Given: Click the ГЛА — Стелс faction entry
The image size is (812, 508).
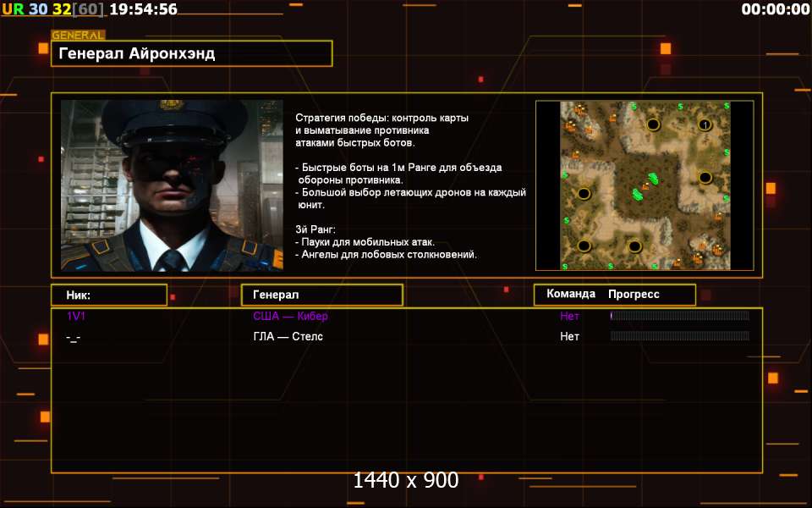Looking at the screenshot, I should (x=288, y=336).
